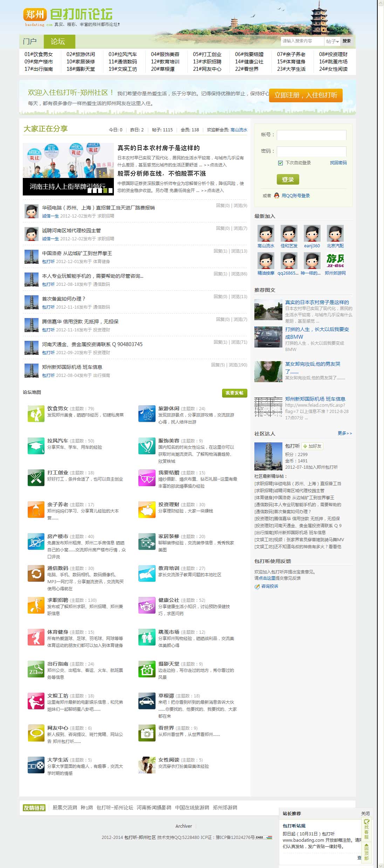The height and width of the screenshot is (868, 384).
Task: Open the 女性阅读 forum thumbnail icon
Action: [x=147, y=765]
